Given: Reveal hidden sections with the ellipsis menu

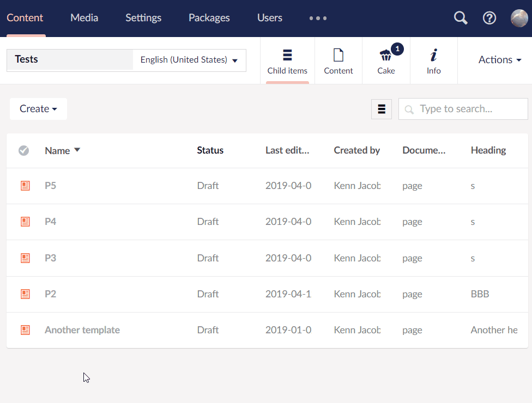Looking at the screenshot, I should tap(318, 18).
